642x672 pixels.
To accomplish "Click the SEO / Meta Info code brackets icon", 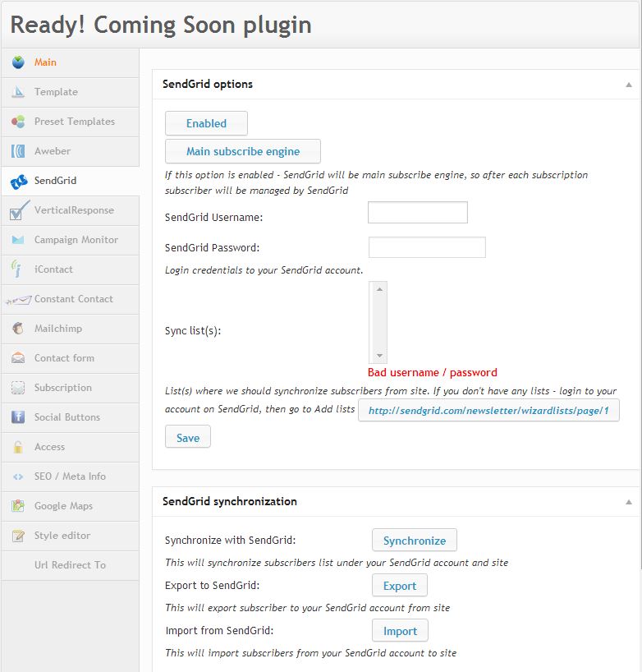I will (18, 476).
